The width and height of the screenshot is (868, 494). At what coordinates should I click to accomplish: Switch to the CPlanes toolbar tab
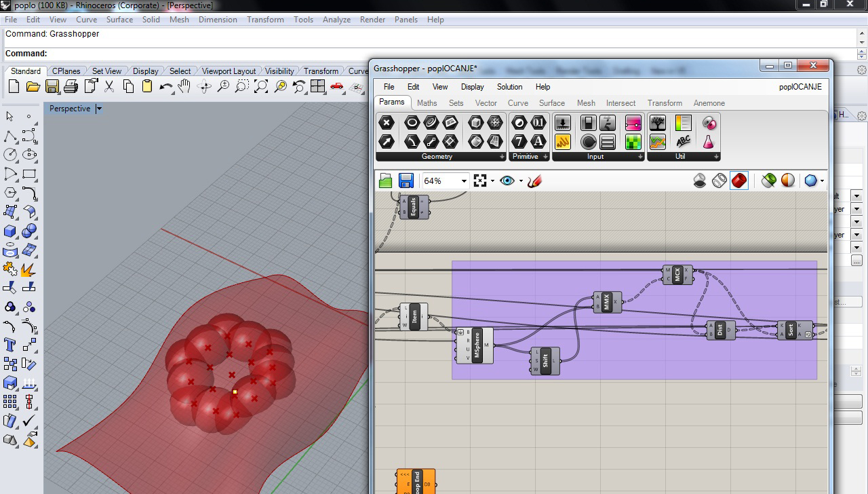point(66,71)
